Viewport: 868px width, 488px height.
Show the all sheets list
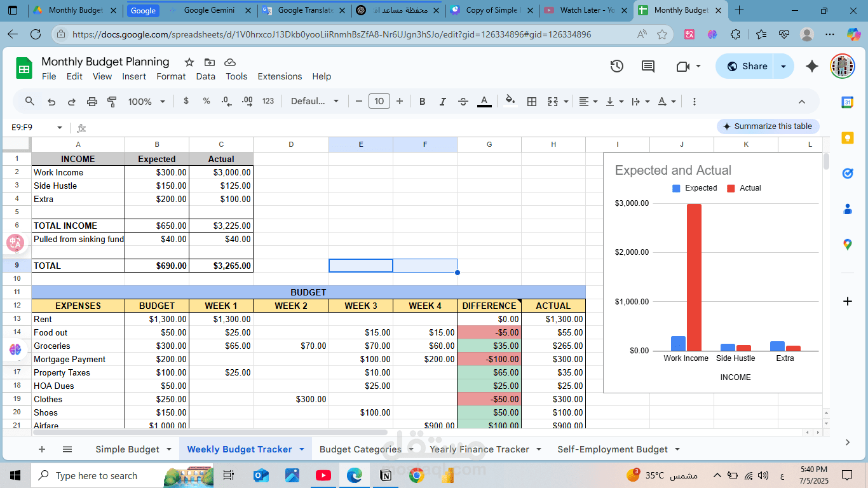coord(67,449)
